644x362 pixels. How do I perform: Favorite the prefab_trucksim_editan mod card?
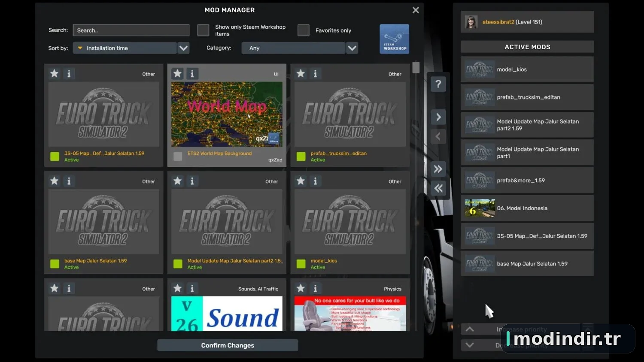[x=301, y=74]
